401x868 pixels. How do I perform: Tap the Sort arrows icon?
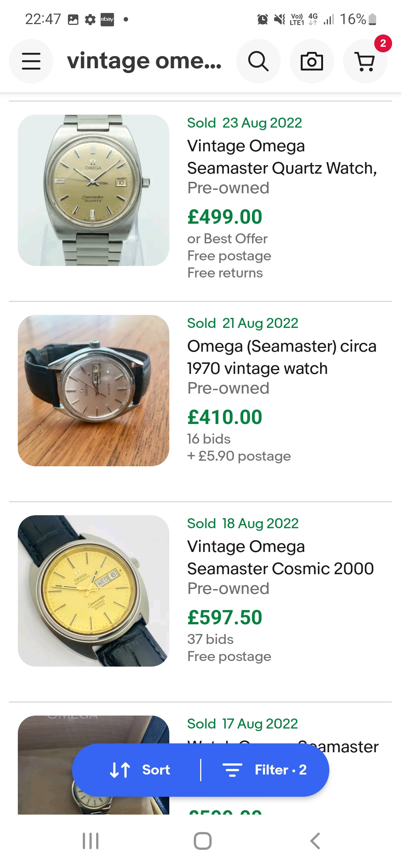pyautogui.click(x=120, y=770)
